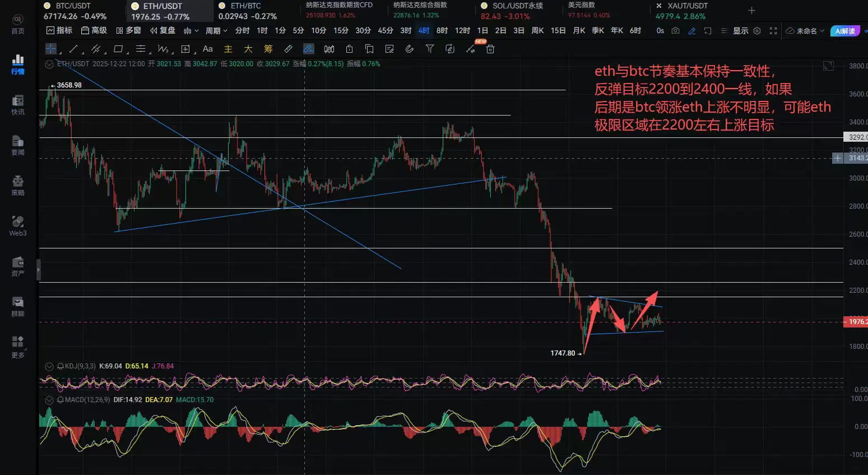
Task: Click the ruler measurement tool
Action: 288,49
